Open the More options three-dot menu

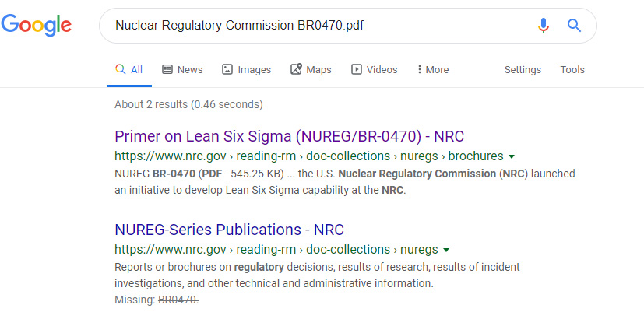click(433, 70)
